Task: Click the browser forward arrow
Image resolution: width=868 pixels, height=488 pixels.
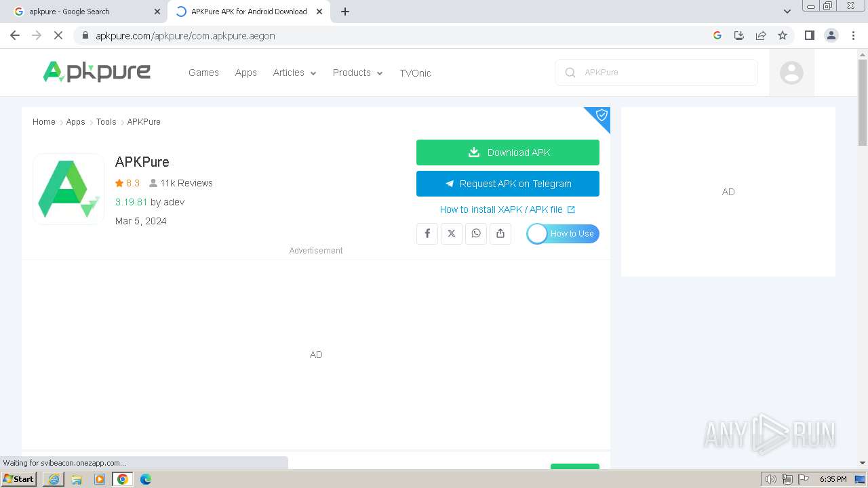Action: [37, 35]
